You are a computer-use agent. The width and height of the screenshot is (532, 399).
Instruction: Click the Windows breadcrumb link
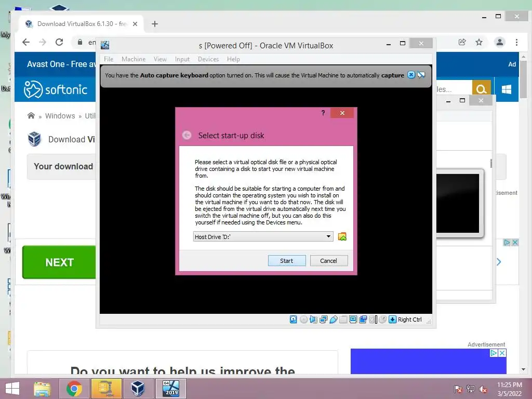(60, 116)
